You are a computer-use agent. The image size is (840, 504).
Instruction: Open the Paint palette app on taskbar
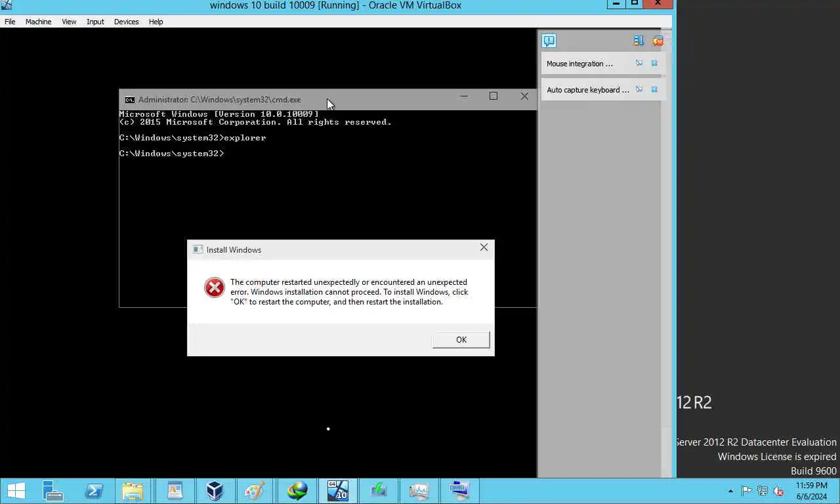(x=255, y=491)
